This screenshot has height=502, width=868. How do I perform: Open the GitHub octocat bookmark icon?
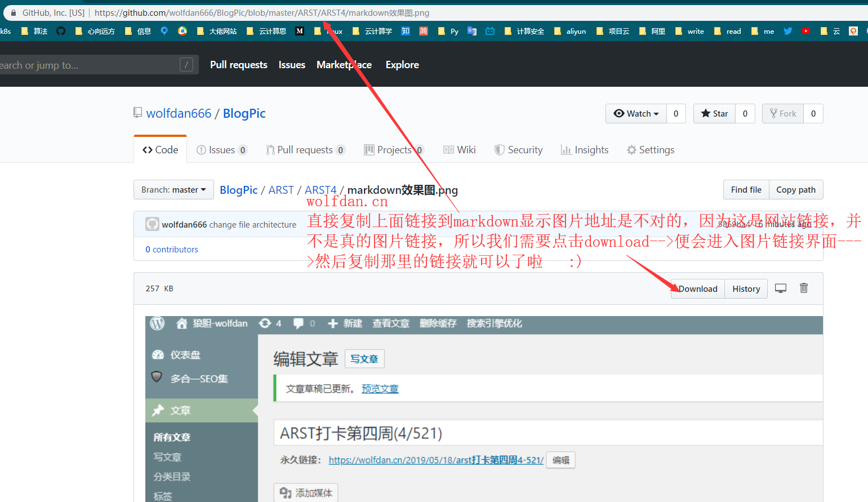[61, 31]
